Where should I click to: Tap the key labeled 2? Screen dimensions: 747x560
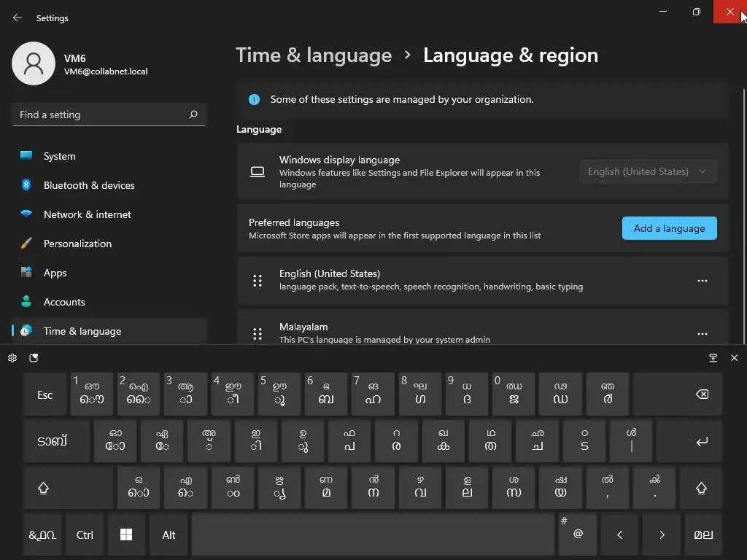click(138, 394)
